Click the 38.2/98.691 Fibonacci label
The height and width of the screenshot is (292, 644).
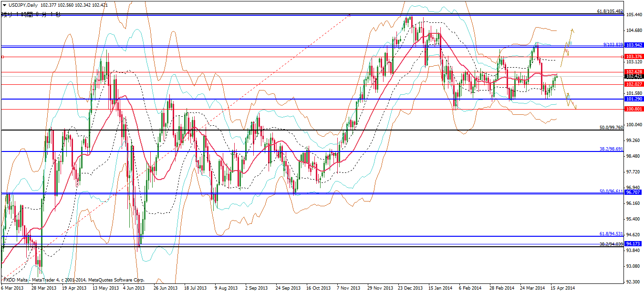pos(611,149)
